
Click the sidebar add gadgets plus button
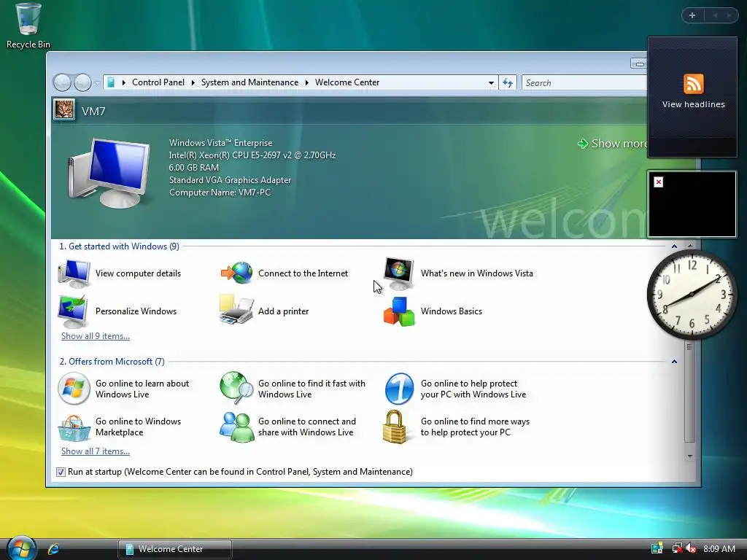point(692,15)
